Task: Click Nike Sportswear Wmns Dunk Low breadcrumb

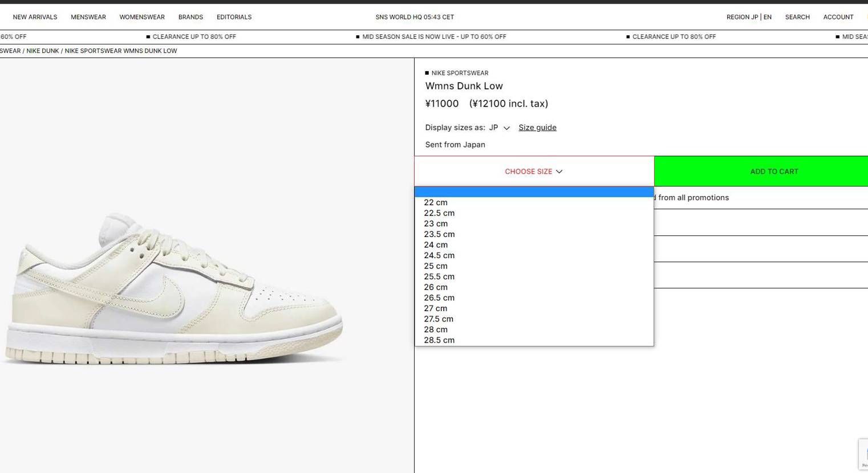Action: pos(121,51)
